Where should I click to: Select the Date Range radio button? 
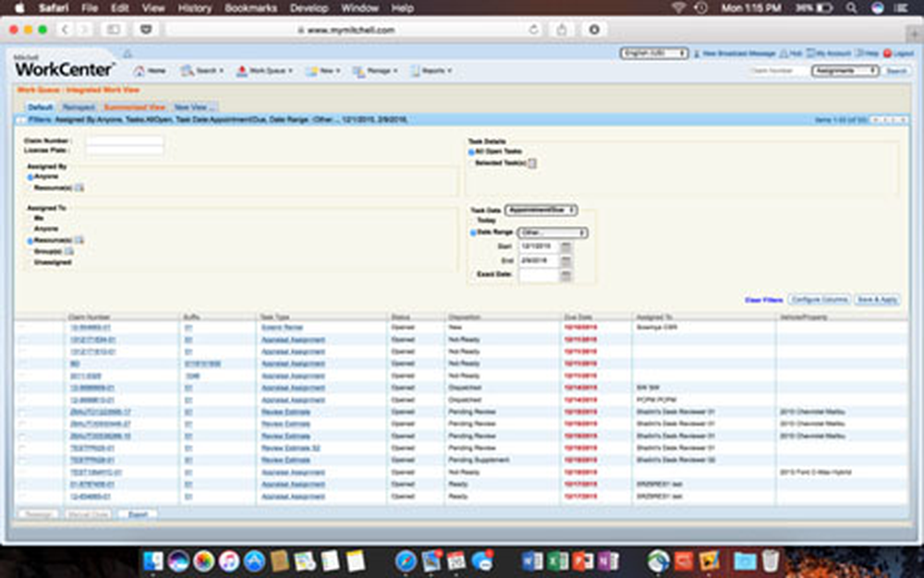coord(472,233)
